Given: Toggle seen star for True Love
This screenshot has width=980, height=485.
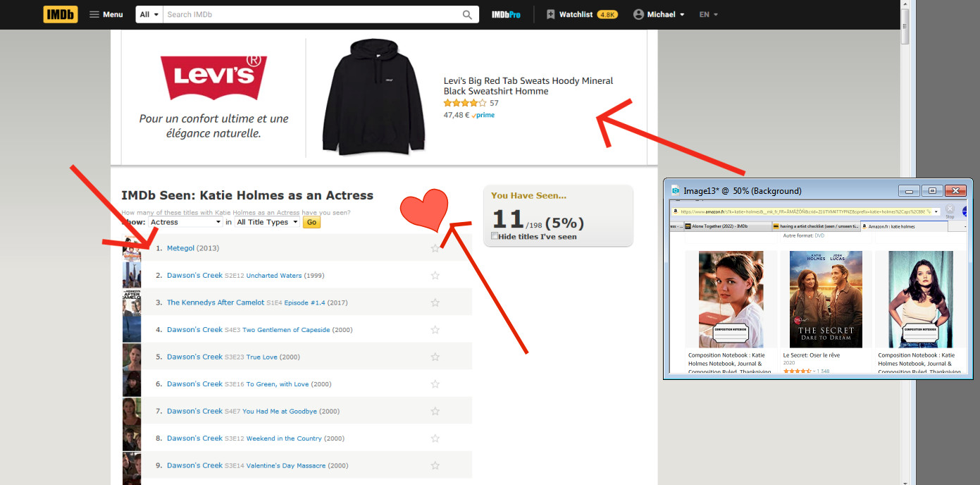Looking at the screenshot, I should click(435, 357).
